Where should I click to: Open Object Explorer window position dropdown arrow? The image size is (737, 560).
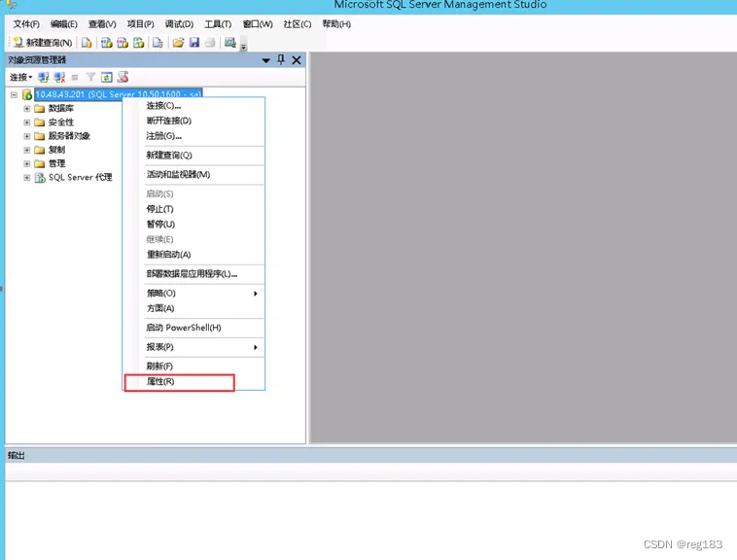pyautogui.click(x=266, y=60)
